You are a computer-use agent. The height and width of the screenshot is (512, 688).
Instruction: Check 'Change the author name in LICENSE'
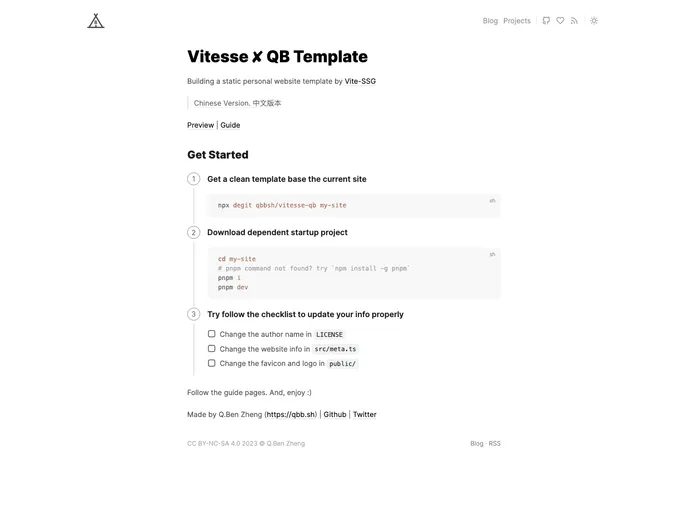coord(212,334)
